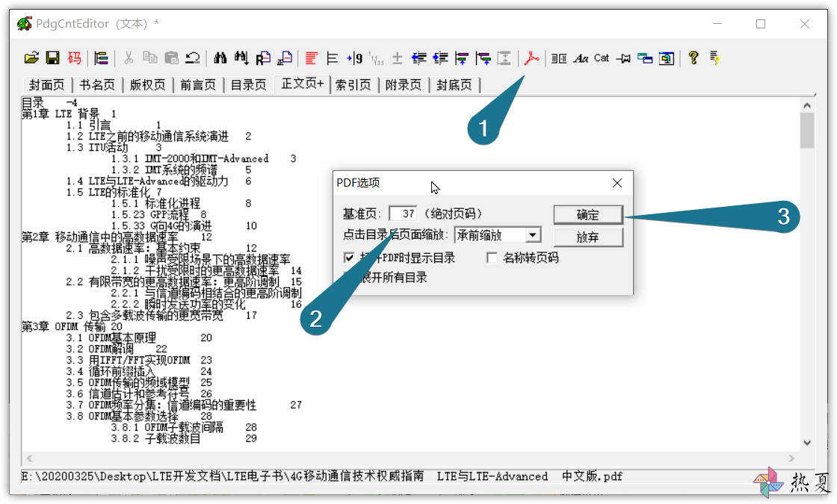
Task: Close the PDF选项 dialog
Action: (x=617, y=183)
